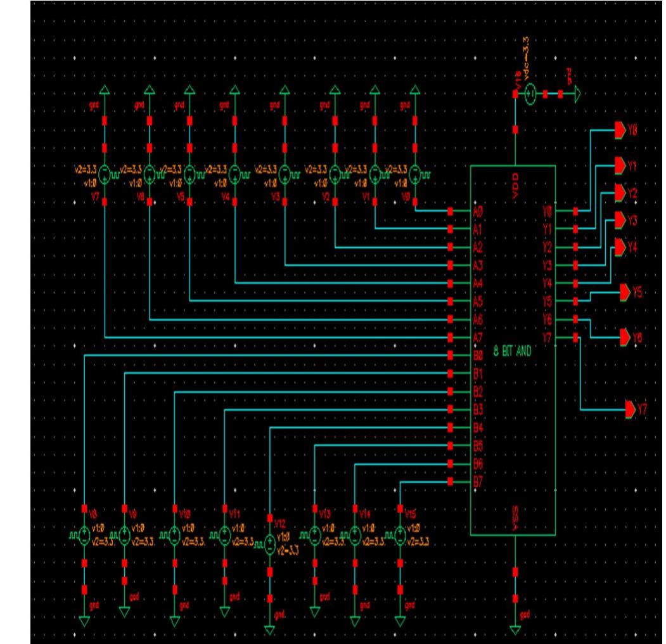Click the red Y1 output pin arrow
Screen dimensions: 666x644
tap(620, 165)
